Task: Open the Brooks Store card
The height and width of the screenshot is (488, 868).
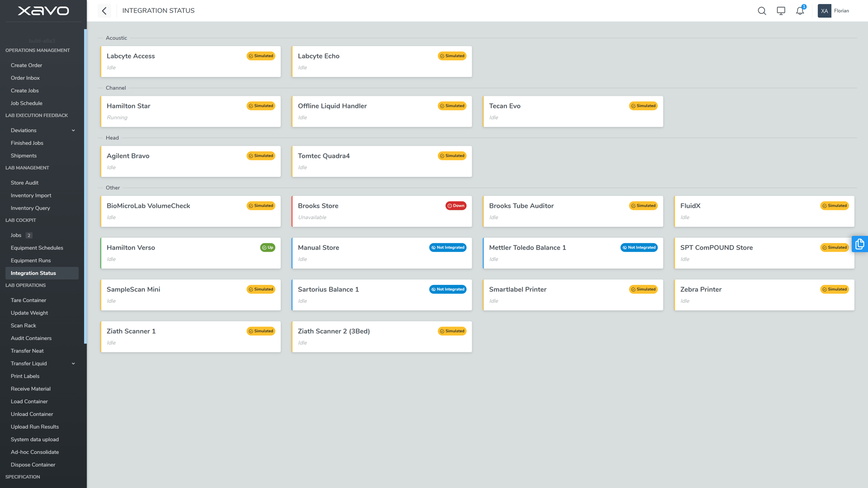Action: (382, 211)
